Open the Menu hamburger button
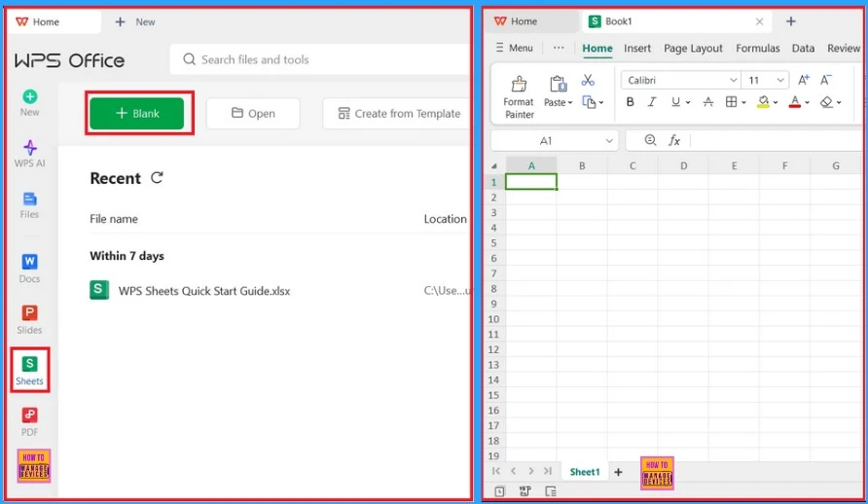 (x=514, y=48)
